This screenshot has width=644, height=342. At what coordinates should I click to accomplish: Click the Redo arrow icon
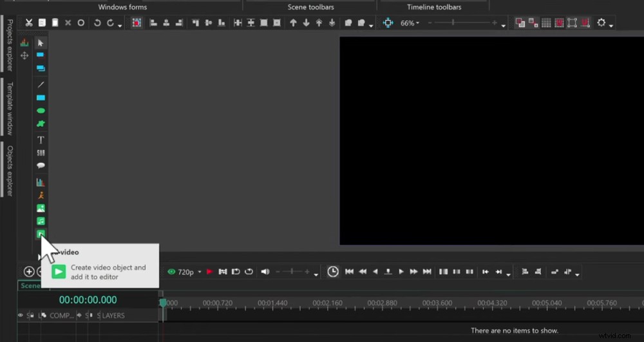[110, 23]
